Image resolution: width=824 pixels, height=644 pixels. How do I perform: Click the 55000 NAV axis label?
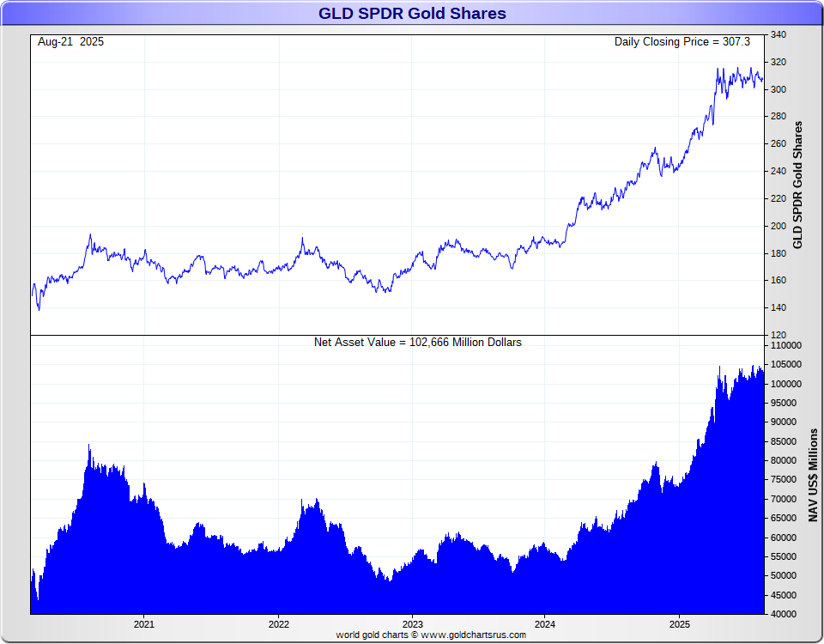[x=784, y=556]
